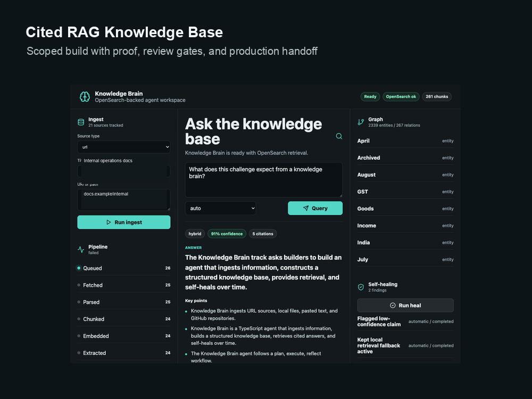Select the Parsed pipeline row
The image size is (532, 399).
tap(124, 302)
